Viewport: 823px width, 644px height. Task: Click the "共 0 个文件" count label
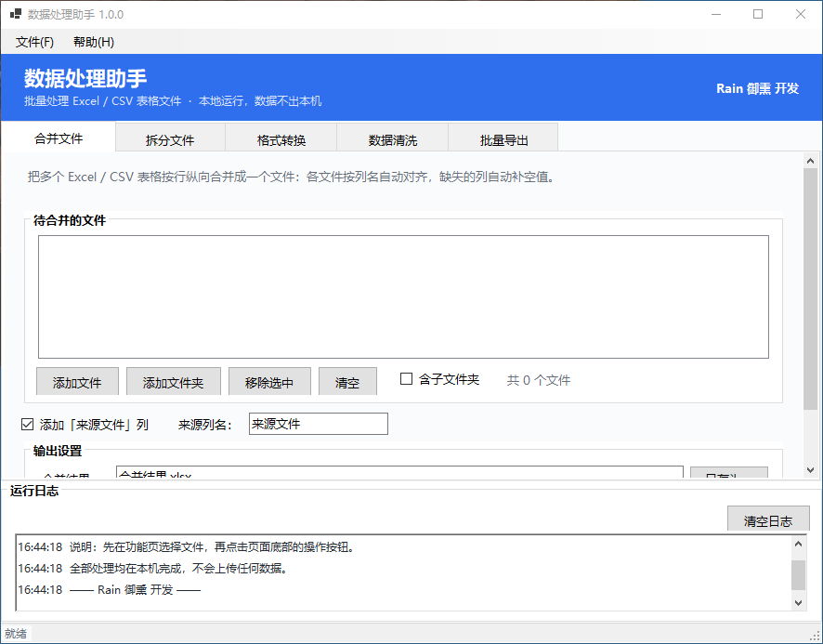[539, 380]
